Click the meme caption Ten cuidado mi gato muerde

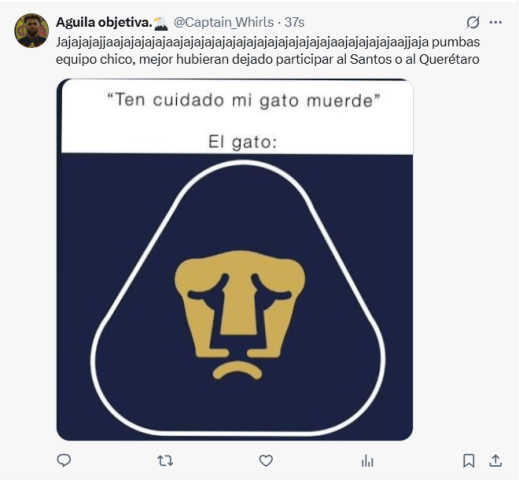pyautogui.click(x=243, y=100)
